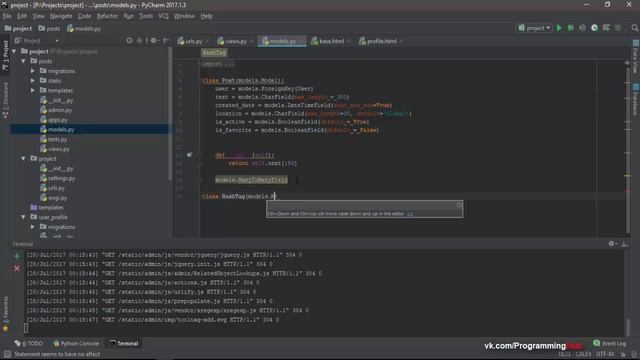
Task: Click the override gutter icon next to __str__ method
Action: pos(189,155)
